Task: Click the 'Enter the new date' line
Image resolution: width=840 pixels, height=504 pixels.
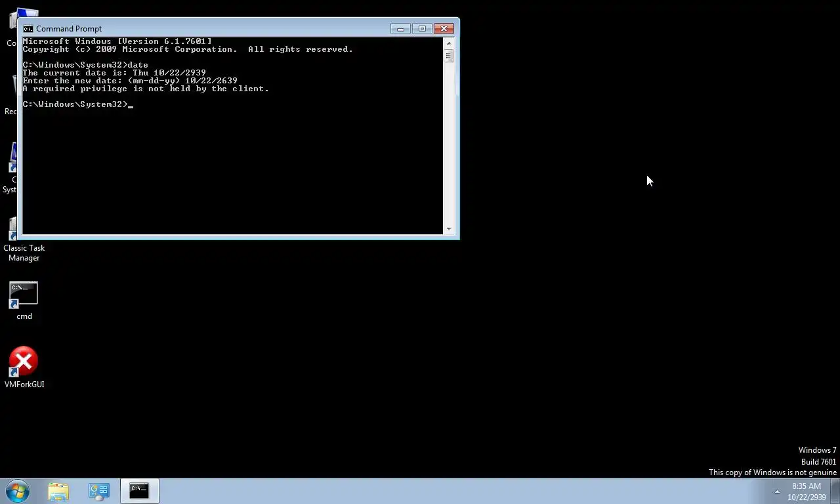Action: 130,81
